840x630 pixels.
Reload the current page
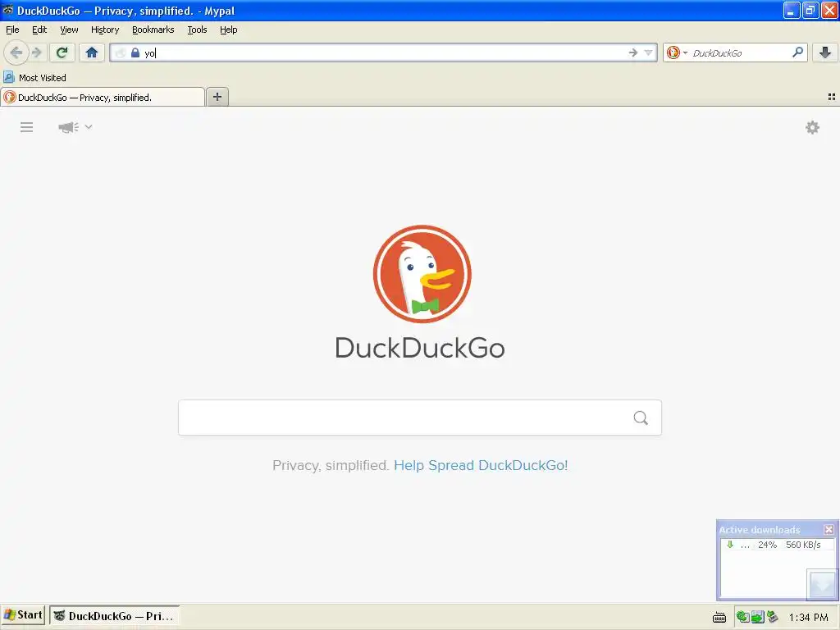[x=62, y=52]
